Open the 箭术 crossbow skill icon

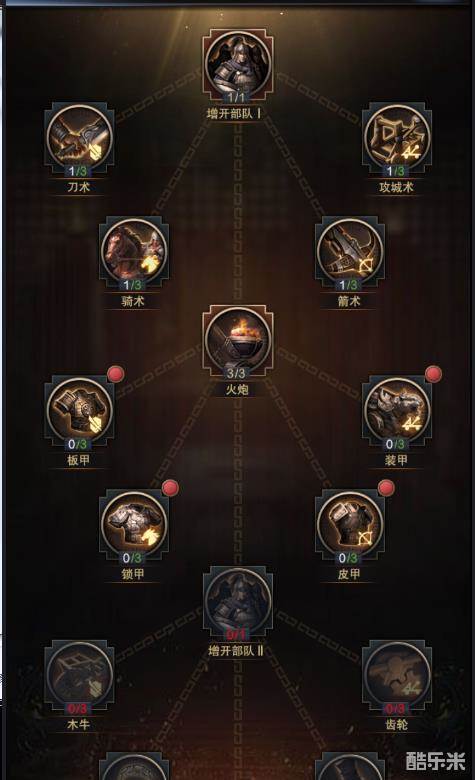[349, 252]
